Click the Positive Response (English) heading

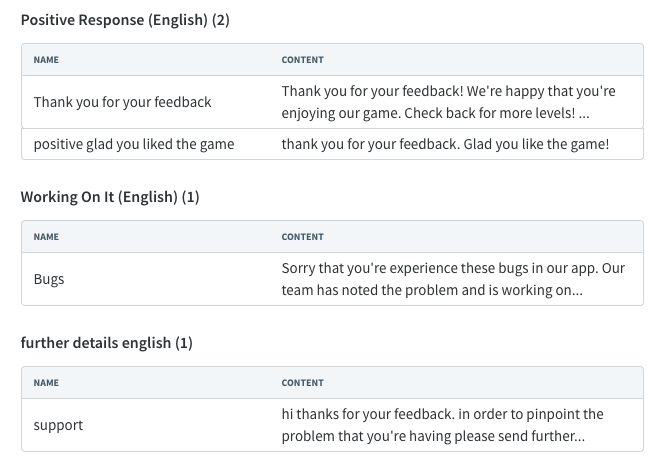point(125,20)
